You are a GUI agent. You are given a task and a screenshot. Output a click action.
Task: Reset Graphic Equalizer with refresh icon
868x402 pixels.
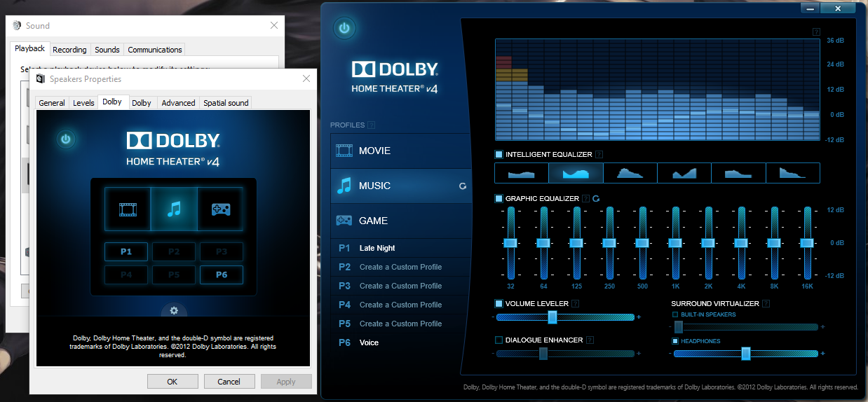(596, 199)
